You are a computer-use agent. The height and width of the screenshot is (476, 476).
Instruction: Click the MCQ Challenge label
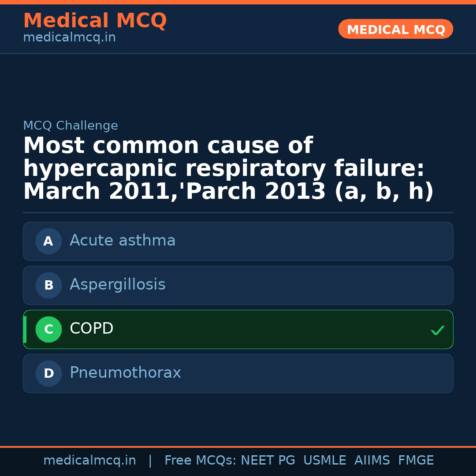pyautogui.click(x=71, y=126)
